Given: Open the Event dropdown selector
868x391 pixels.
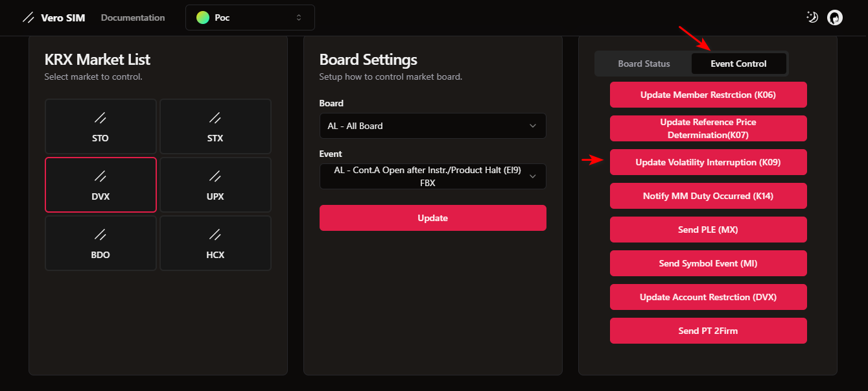Looking at the screenshot, I should (432, 176).
